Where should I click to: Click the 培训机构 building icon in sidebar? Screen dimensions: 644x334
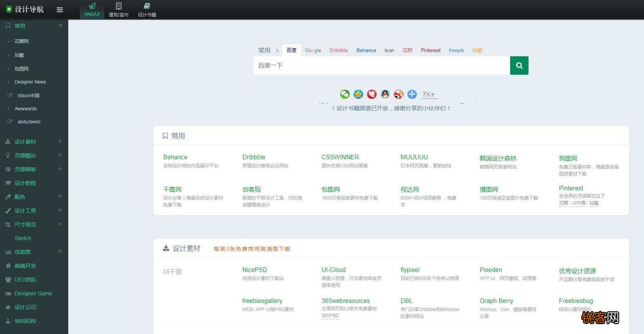(8, 321)
